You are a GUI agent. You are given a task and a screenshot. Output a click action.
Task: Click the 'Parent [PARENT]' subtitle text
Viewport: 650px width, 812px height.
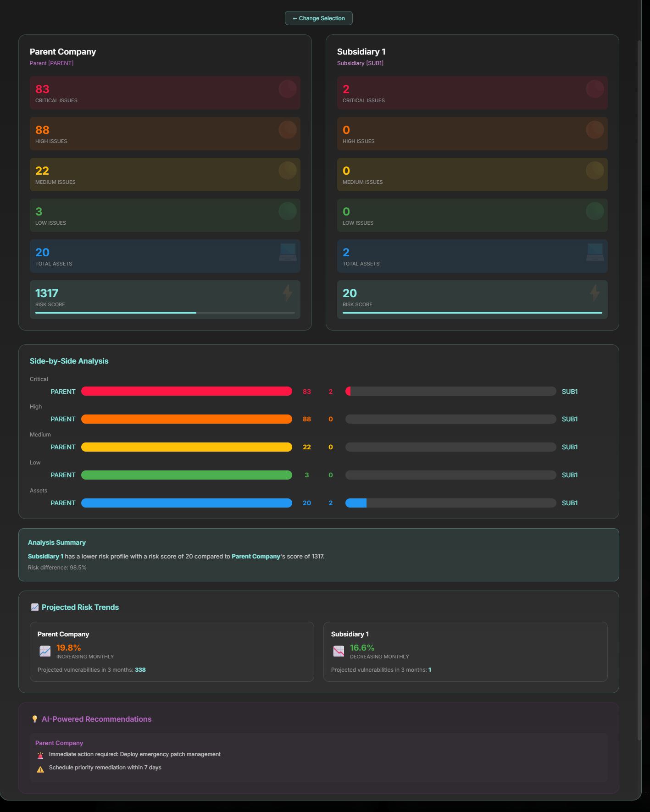click(x=51, y=63)
